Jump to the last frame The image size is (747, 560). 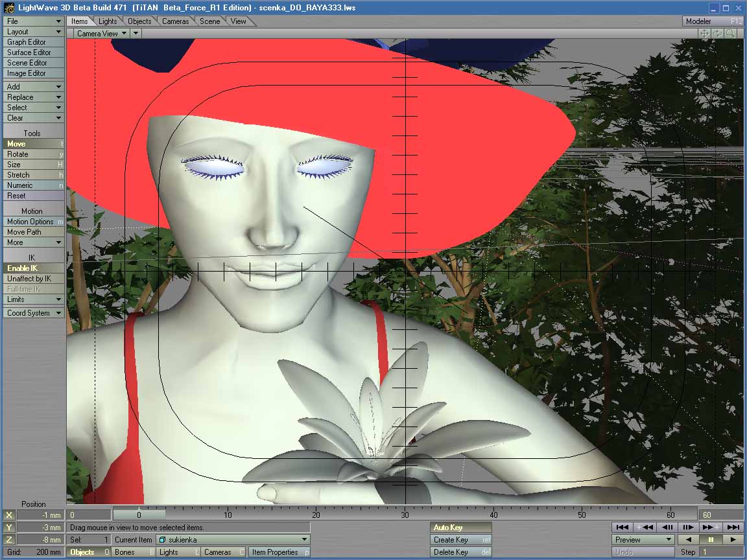[x=733, y=527]
